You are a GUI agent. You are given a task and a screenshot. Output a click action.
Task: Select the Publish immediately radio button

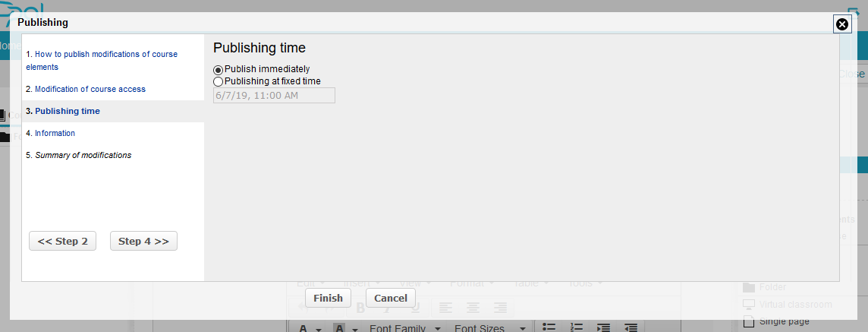click(218, 70)
